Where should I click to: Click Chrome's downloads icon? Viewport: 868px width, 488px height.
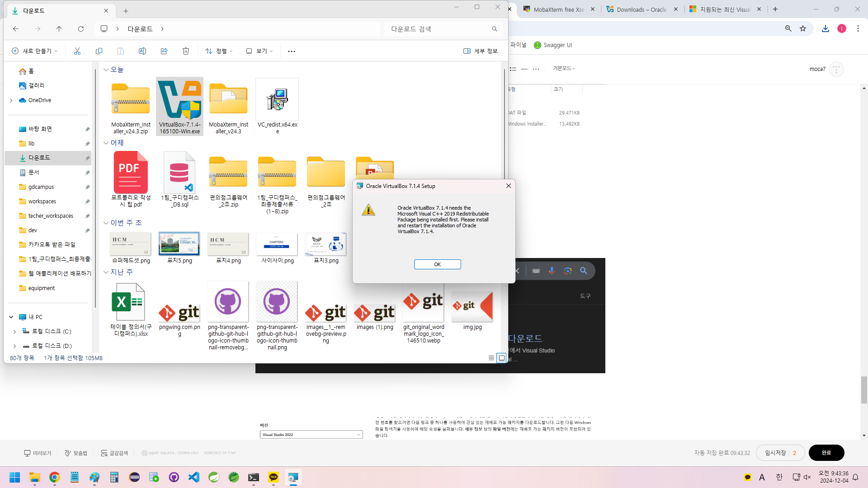(x=826, y=28)
